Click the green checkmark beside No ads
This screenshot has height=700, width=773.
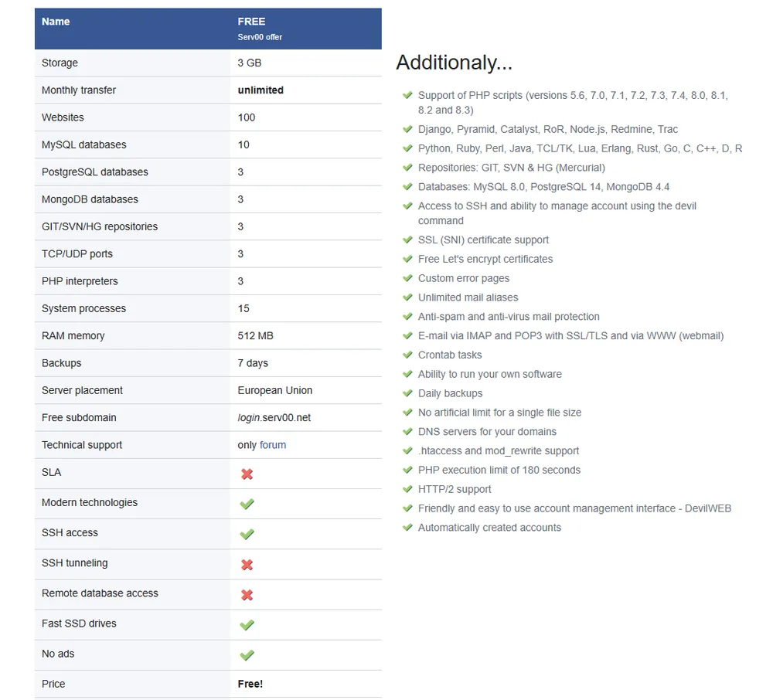click(247, 655)
